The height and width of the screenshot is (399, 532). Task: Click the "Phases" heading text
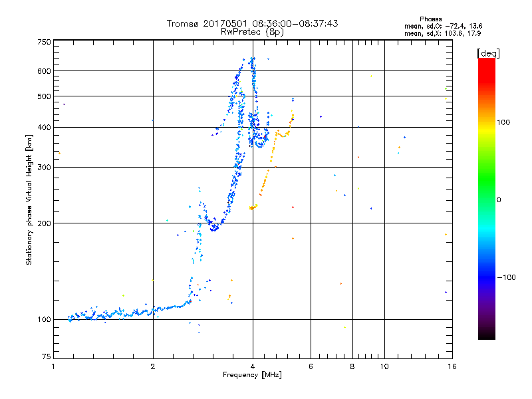(x=430, y=19)
